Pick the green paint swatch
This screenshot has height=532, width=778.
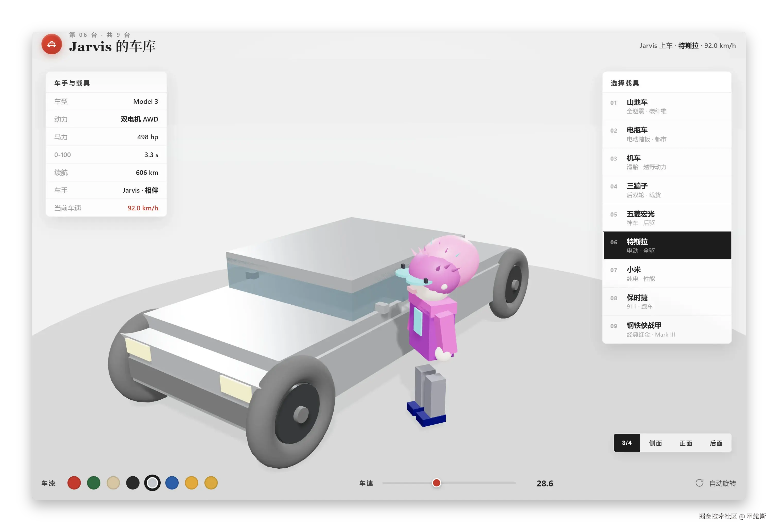click(x=94, y=483)
